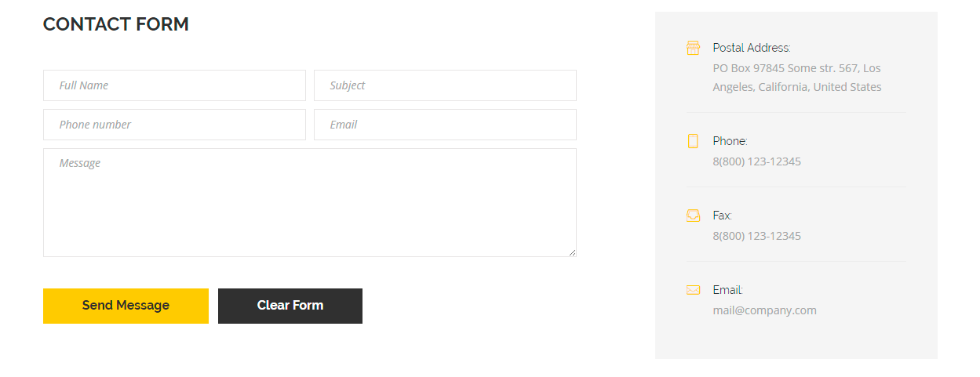Image resolution: width=980 pixels, height=377 pixels.
Task: Click the number listed under Fax
Action: tap(756, 236)
